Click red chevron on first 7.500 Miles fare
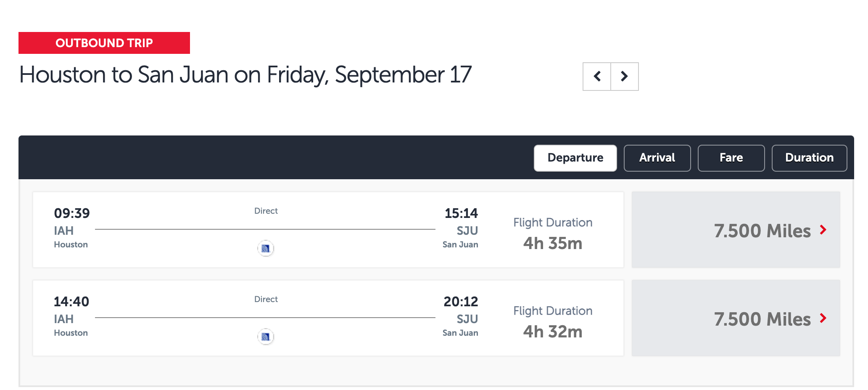The height and width of the screenshot is (390, 868). [823, 230]
